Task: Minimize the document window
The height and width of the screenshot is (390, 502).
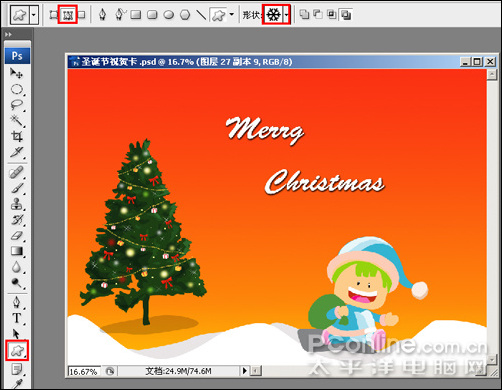Action: click(466, 62)
